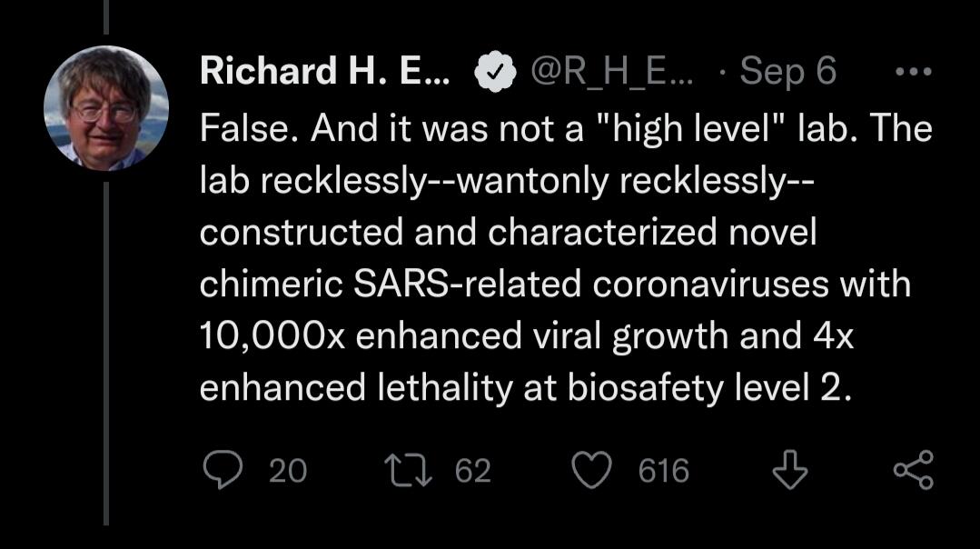This screenshot has height=549, width=980.
Task: Click the vertical thread line below avatar
Action: (x=105, y=353)
